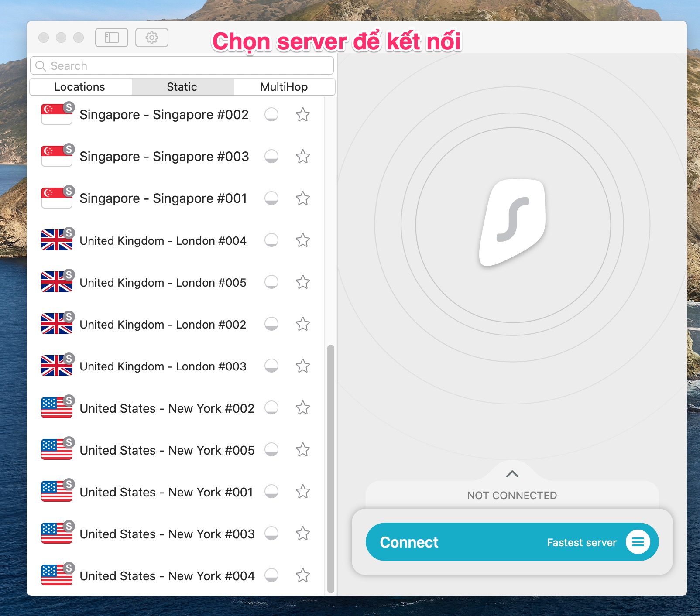This screenshot has width=700, height=616.
Task: Open the MultiHop tab
Action: point(284,87)
